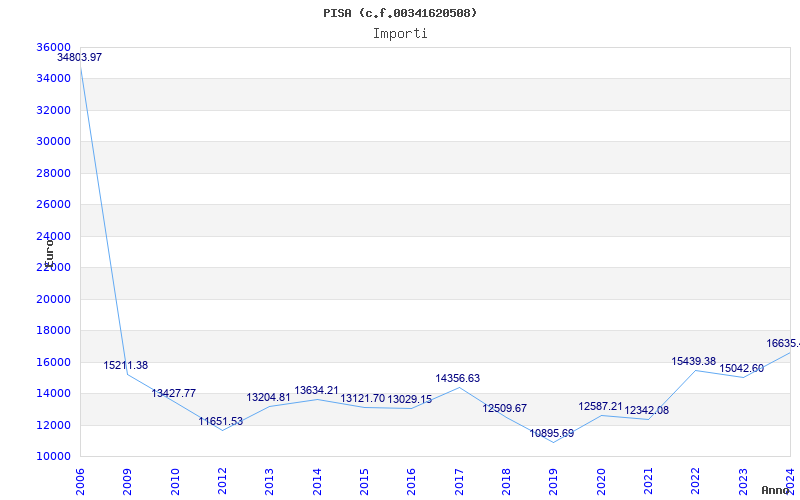Click the chart title PISA (c.f.00341620508)
This screenshot has height=500, width=800.
pos(400,13)
